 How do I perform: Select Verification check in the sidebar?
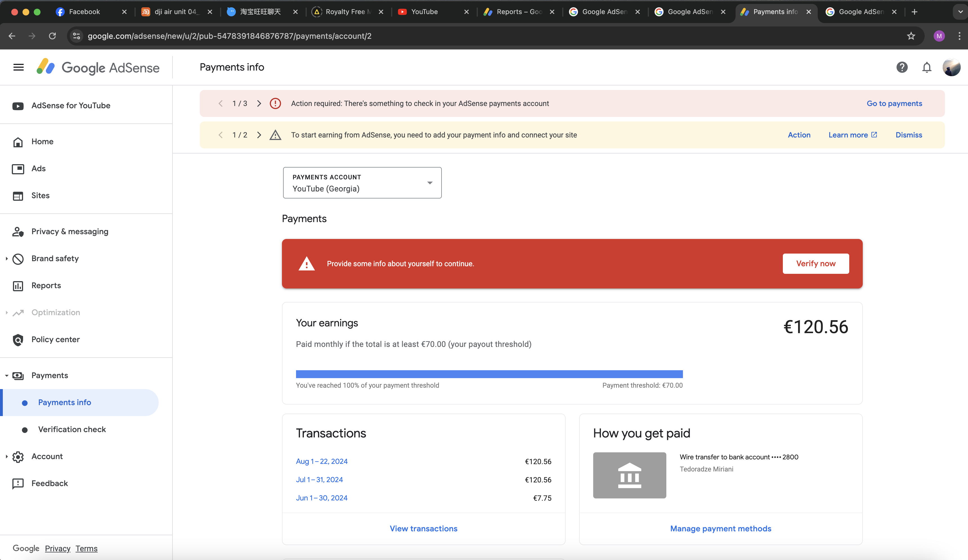(72, 429)
